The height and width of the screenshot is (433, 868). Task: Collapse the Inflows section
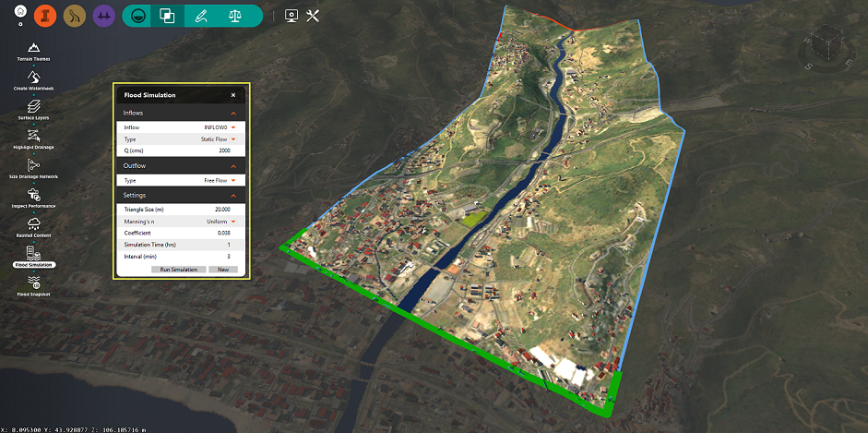(x=233, y=113)
